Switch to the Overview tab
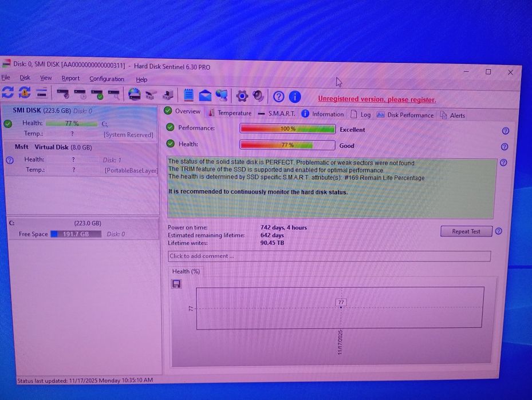532x400 pixels. pyautogui.click(x=183, y=111)
